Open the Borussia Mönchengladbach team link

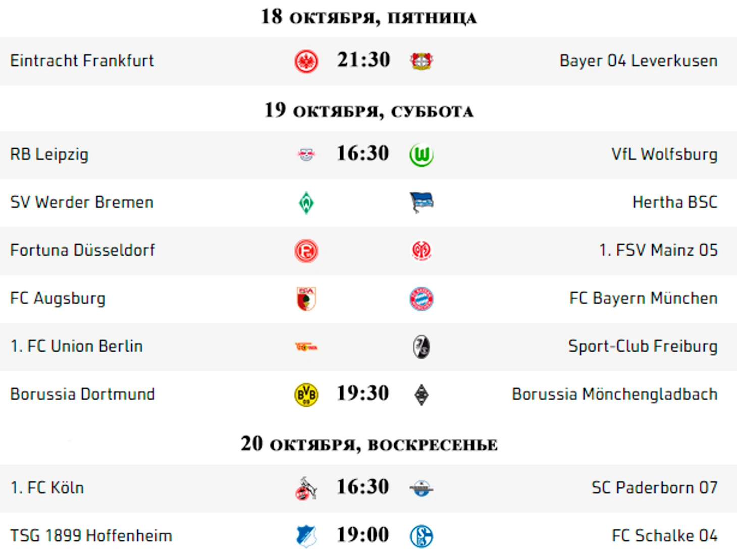point(614,394)
